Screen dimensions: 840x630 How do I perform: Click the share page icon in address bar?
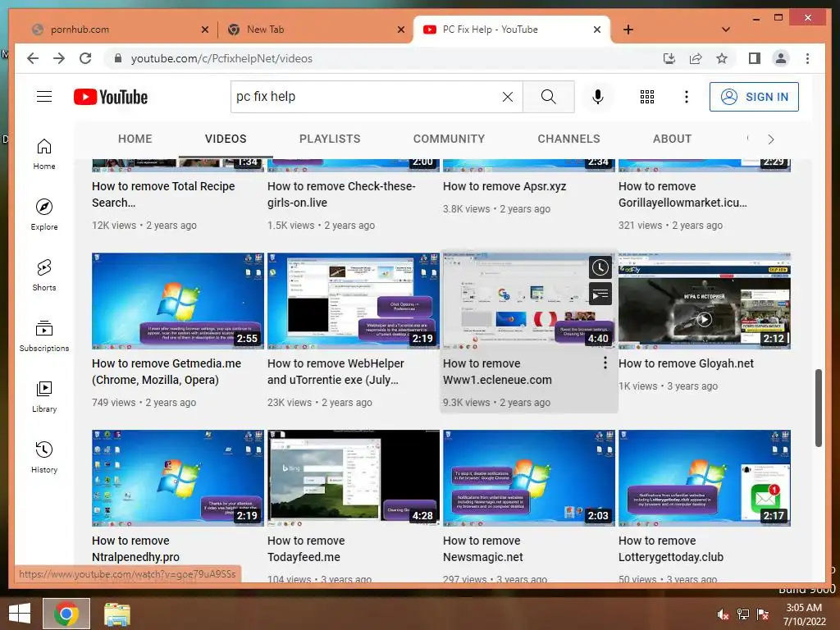point(696,58)
